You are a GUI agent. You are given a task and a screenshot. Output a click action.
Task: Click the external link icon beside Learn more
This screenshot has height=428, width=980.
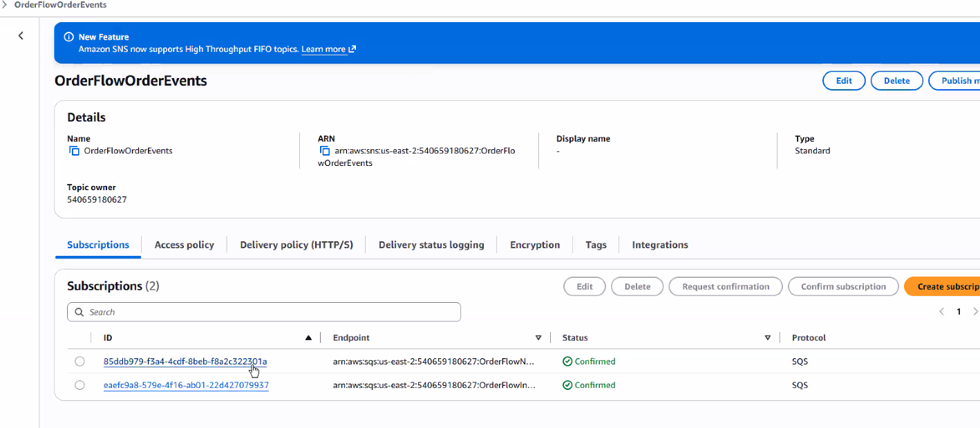click(352, 49)
